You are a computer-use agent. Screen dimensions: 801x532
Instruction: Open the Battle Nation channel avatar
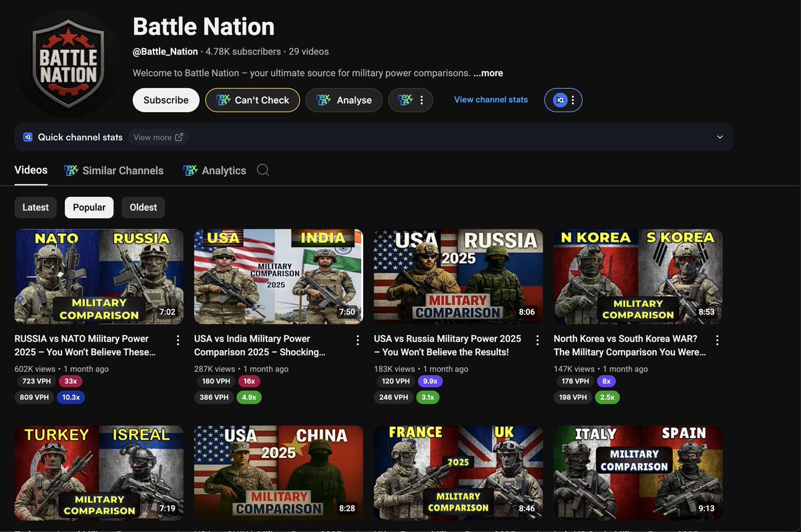(67, 64)
